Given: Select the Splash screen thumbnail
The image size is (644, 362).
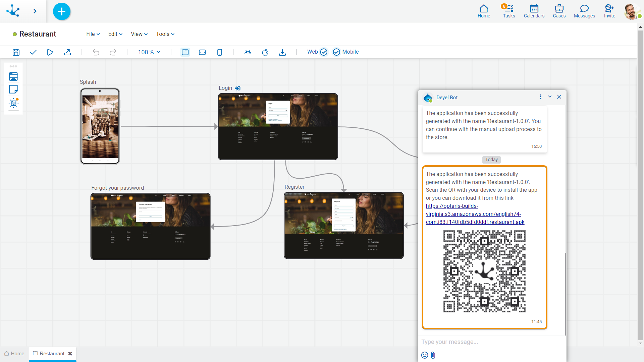Looking at the screenshot, I should coord(100,126).
